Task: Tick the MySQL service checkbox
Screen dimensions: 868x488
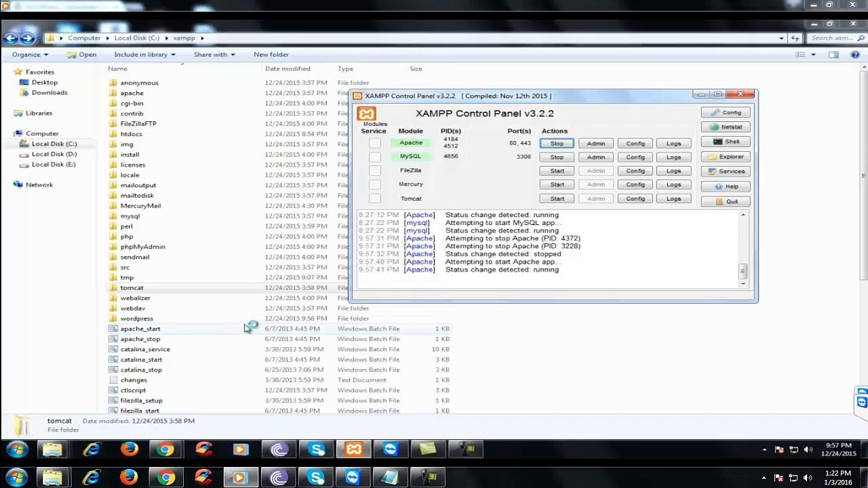Action: tap(374, 157)
